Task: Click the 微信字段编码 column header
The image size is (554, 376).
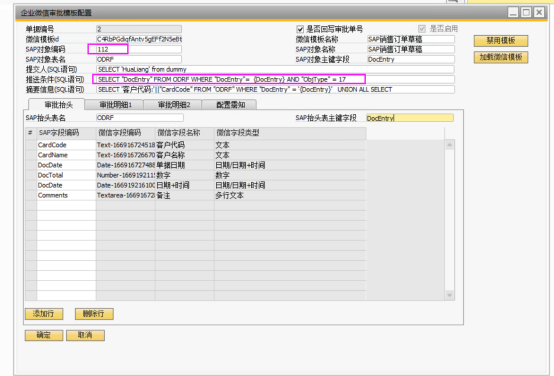Action: pos(125,133)
